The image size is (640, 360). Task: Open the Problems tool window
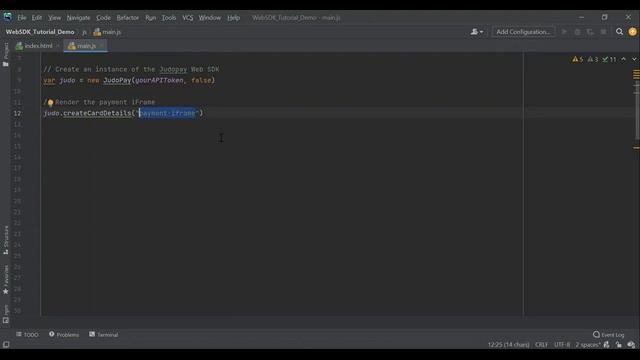(x=64, y=335)
